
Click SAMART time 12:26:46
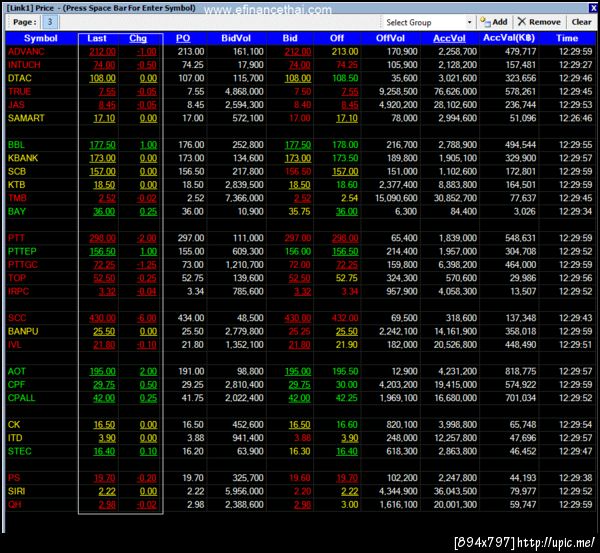pos(576,118)
